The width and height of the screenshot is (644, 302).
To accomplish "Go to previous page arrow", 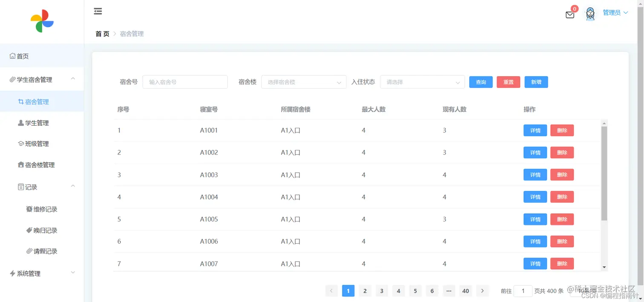I will coord(331,291).
